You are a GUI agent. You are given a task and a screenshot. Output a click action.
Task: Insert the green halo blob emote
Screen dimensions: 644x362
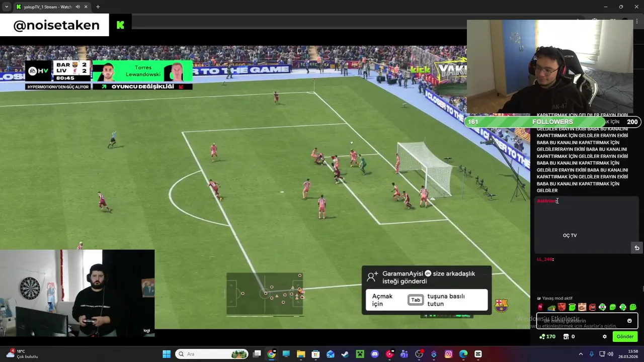tap(572, 307)
